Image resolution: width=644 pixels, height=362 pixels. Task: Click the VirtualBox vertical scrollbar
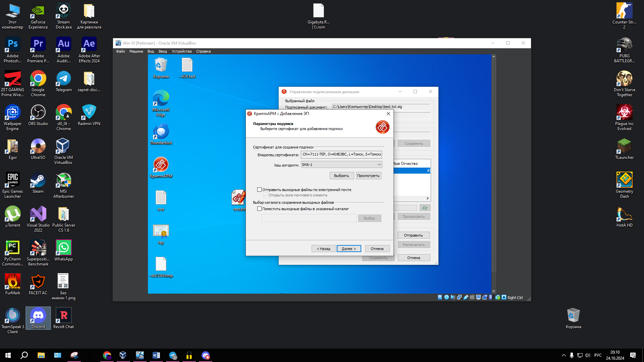click(x=494, y=174)
